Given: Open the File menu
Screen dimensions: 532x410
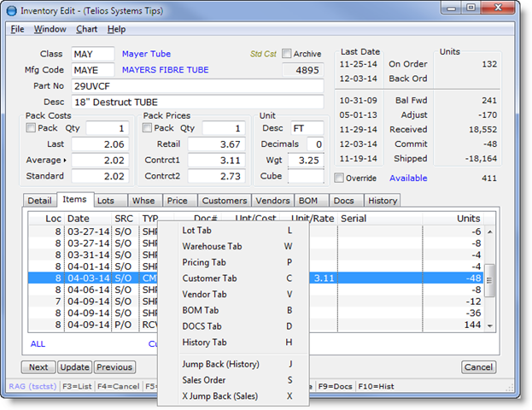Looking at the screenshot, I should coord(17,29).
